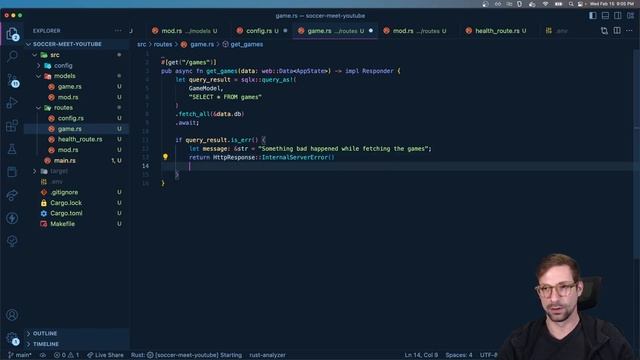Select the game.rs routes tab

(x=335, y=31)
